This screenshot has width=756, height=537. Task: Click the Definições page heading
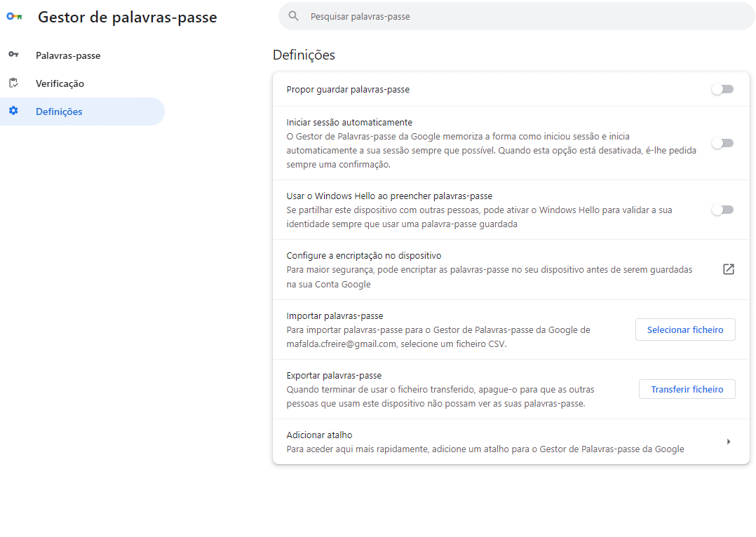(x=304, y=55)
